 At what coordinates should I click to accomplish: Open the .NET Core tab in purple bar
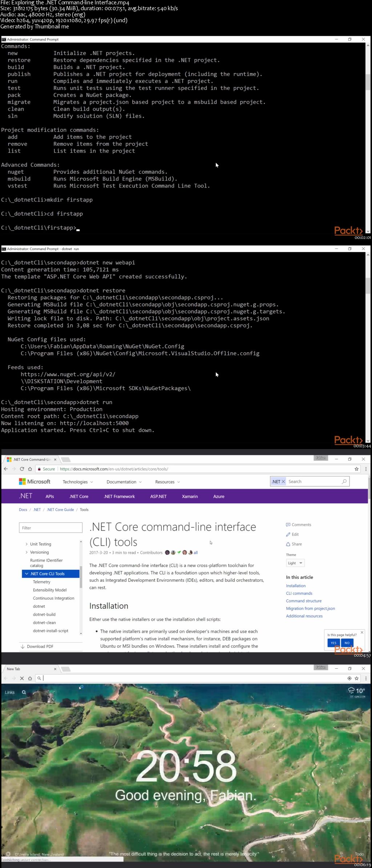click(x=79, y=496)
